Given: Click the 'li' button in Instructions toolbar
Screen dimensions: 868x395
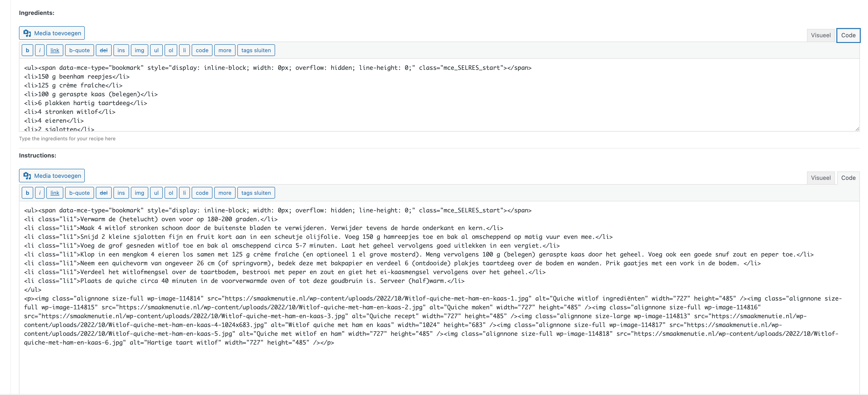Looking at the screenshot, I should [184, 193].
